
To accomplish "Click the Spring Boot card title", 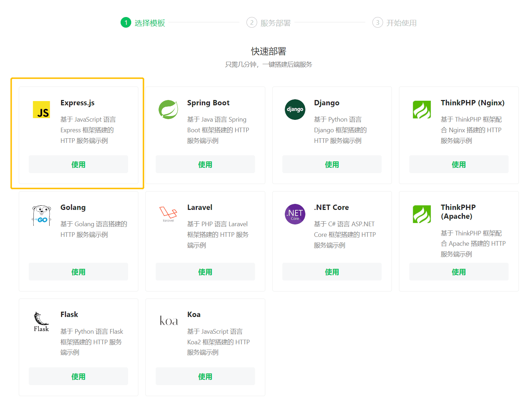I will coord(208,103).
